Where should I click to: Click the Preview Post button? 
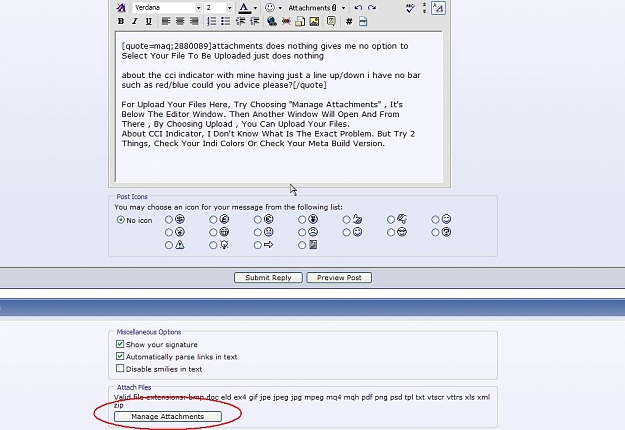tap(339, 278)
